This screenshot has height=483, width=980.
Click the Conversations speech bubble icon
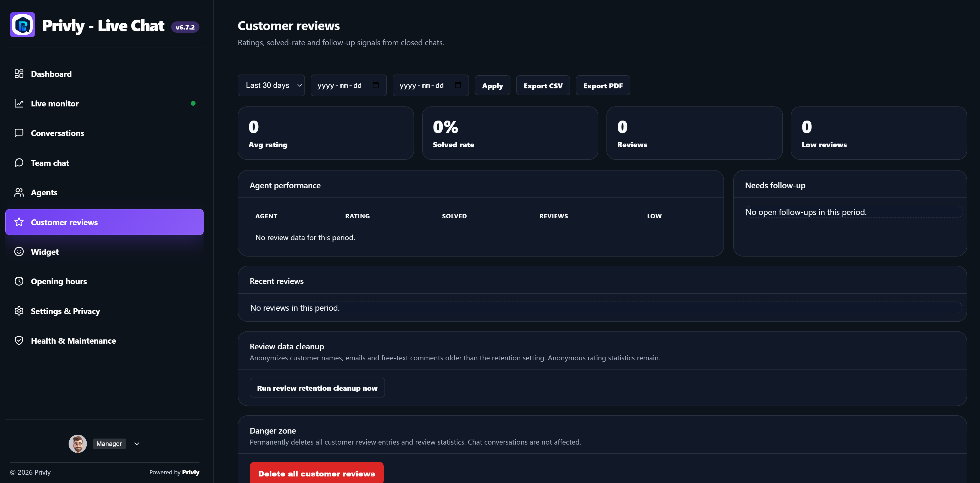(19, 133)
